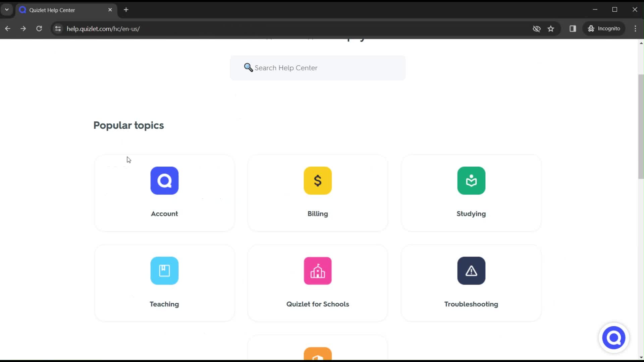The height and width of the screenshot is (362, 644).
Task: Click the Quizlet chat support button
Action: click(614, 338)
